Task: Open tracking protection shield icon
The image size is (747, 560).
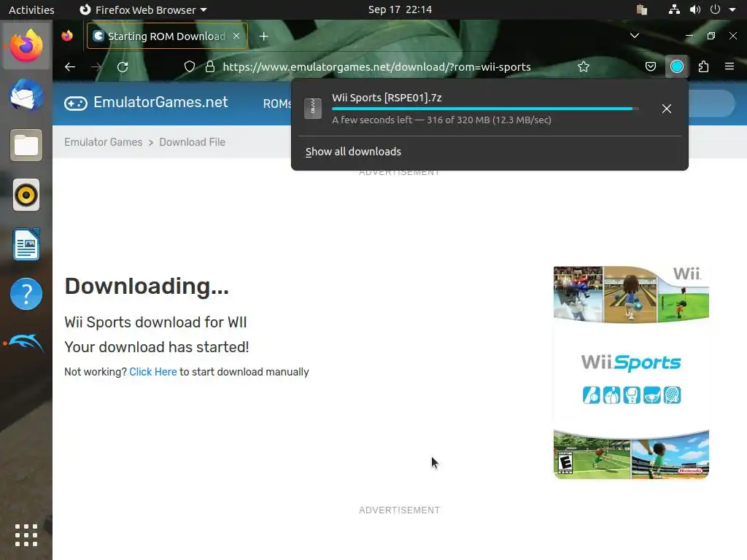Action: point(190,66)
